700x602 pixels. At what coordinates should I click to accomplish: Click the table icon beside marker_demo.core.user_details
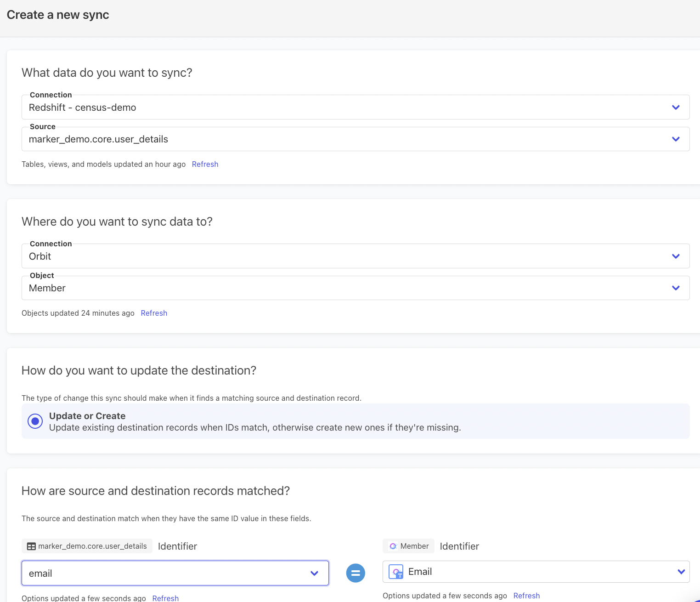pos(31,546)
